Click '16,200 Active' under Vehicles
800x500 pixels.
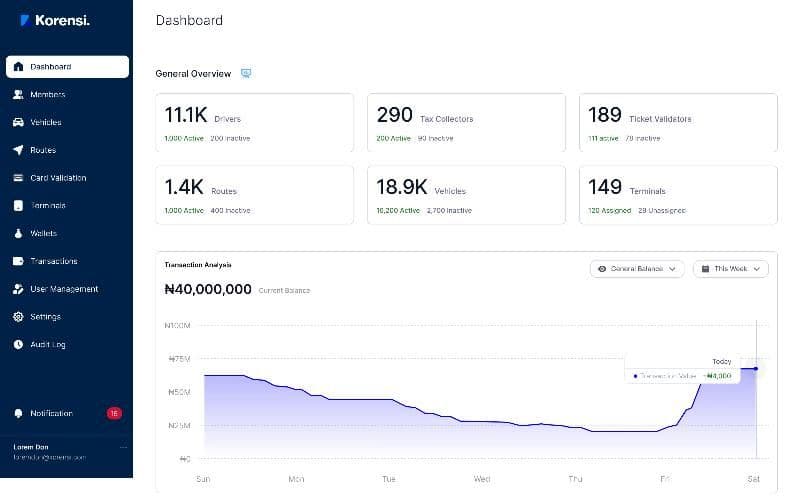pos(398,210)
